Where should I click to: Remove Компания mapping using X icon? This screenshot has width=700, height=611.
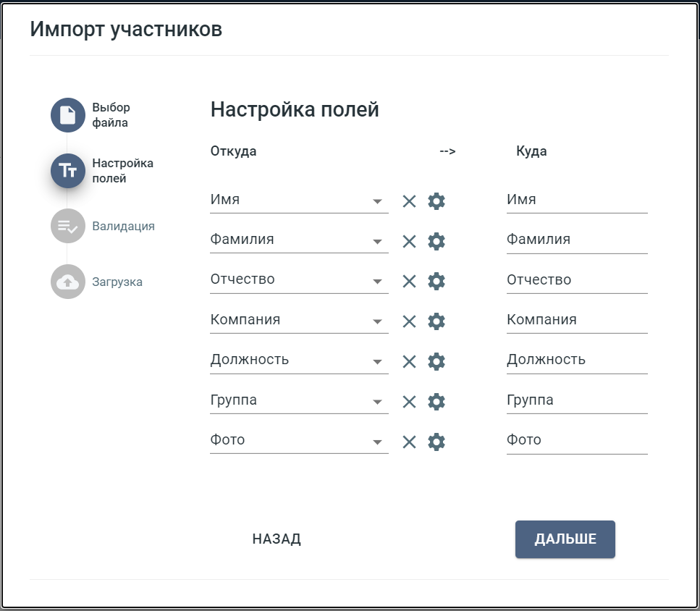point(409,321)
